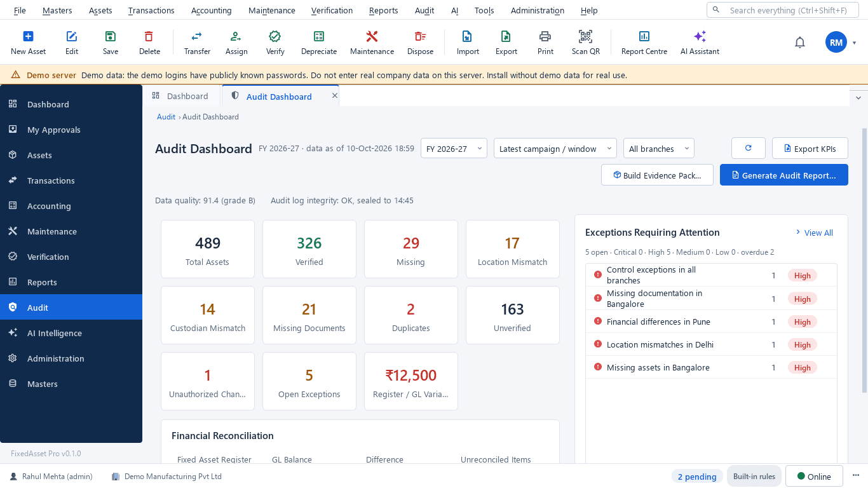Switch to the Dashboard tab
868x488 pixels.
(x=181, y=96)
